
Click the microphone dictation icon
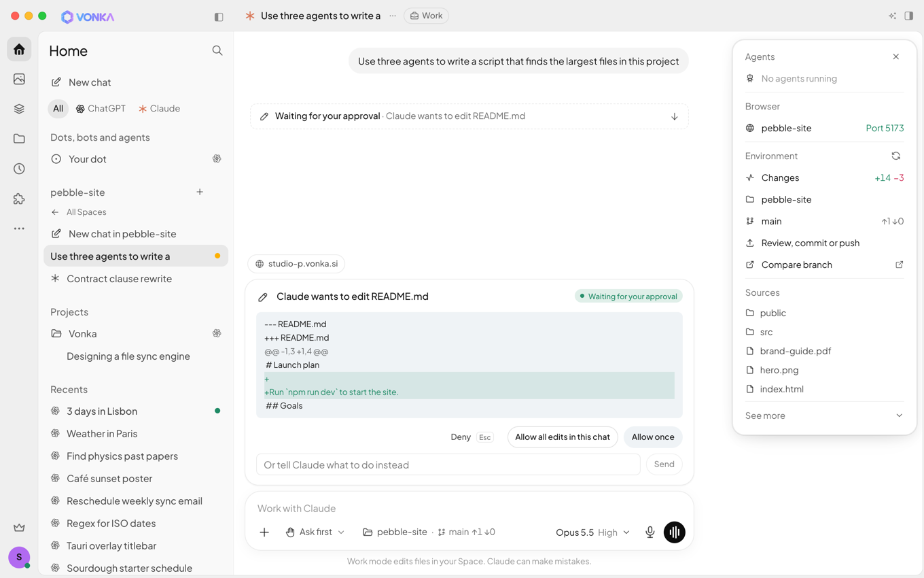650,532
